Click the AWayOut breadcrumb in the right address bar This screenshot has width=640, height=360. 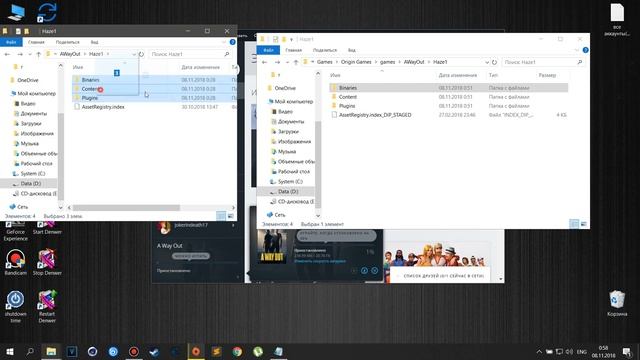pyautogui.click(x=414, y=62)
